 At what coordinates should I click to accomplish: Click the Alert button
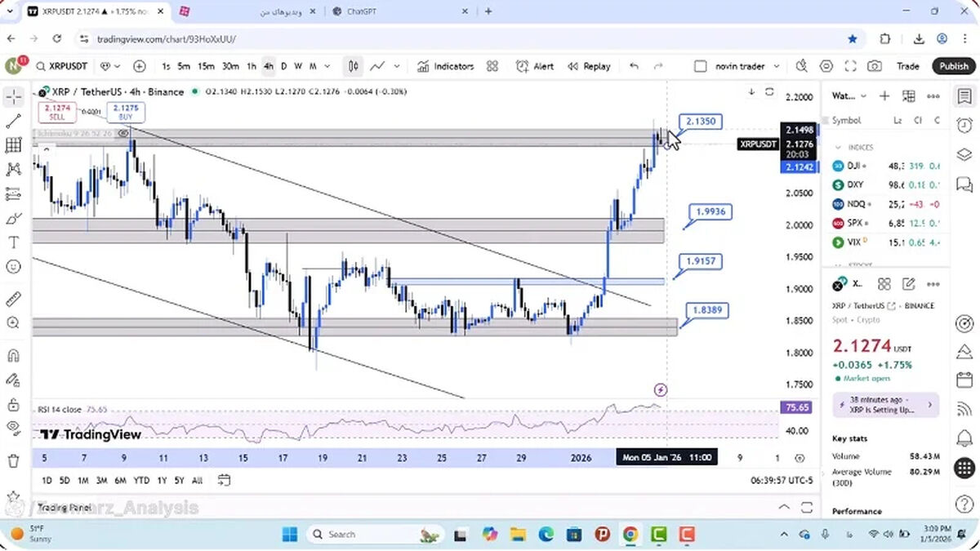pyautogui.click(x=534, y=66)
